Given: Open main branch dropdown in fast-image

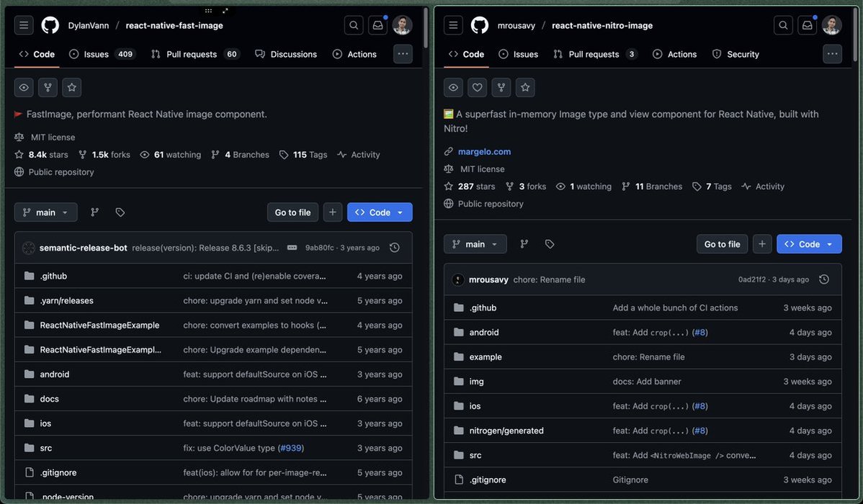Looking at the screenshot, I should click(x=45, y=212).
